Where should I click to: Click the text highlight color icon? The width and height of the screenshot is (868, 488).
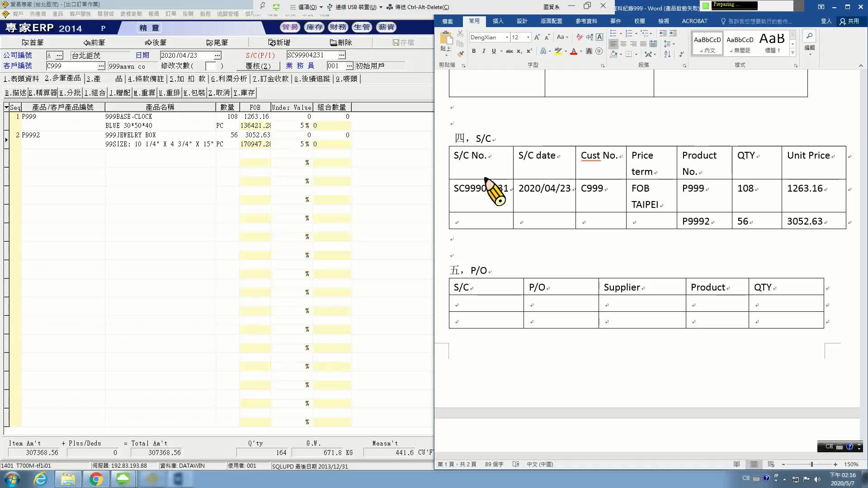(x=558, y=51)
